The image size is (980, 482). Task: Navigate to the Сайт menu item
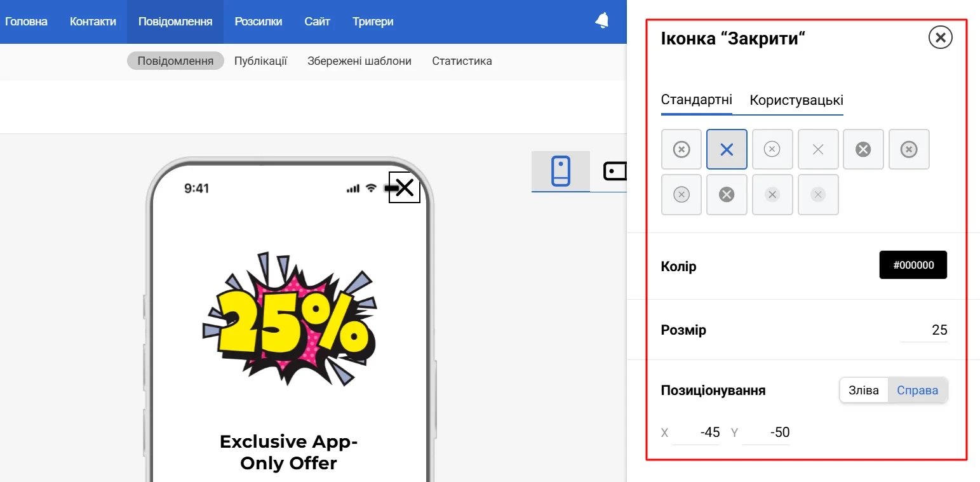[317, 22]
